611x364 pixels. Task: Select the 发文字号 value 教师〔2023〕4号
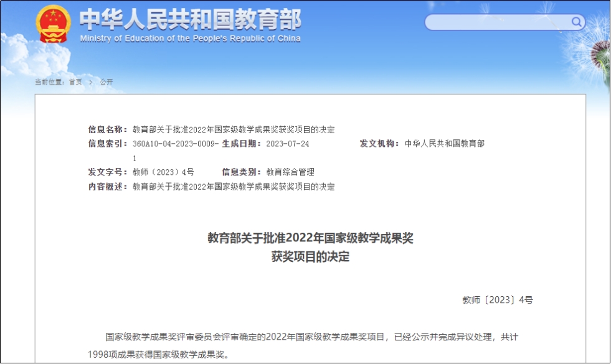click(x=163, y=172)
